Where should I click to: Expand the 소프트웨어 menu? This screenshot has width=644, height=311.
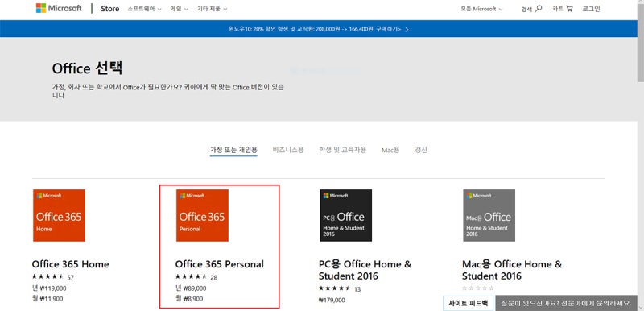(x=145, y=9)
